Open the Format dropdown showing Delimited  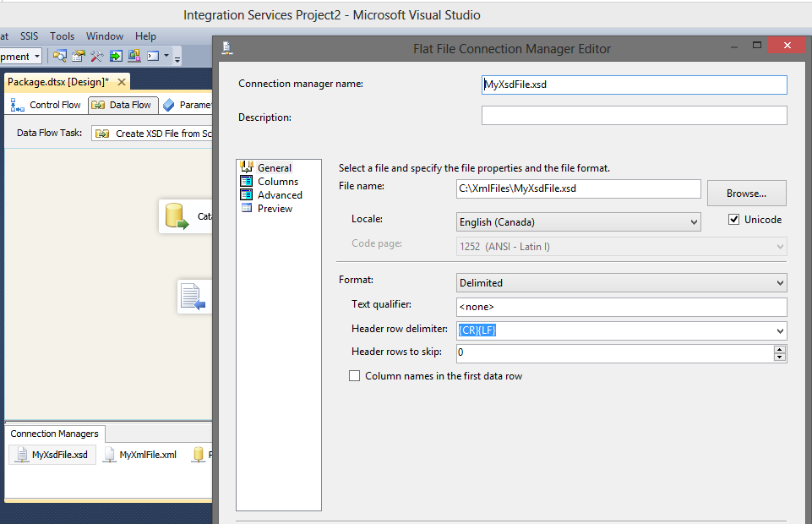pyautogui.click(x=621, y=283)
